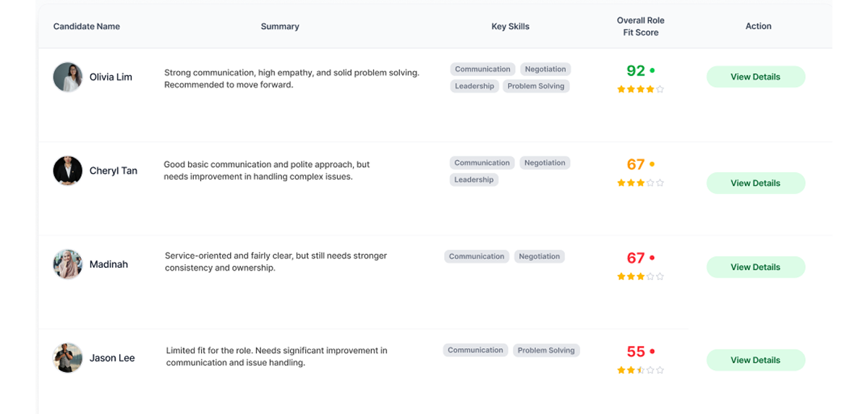Image resolution: width=868 pixels, height=414 pixels.
Task: Click Madinah's Negotiation skill tag
Action: [x=539, y=256]
